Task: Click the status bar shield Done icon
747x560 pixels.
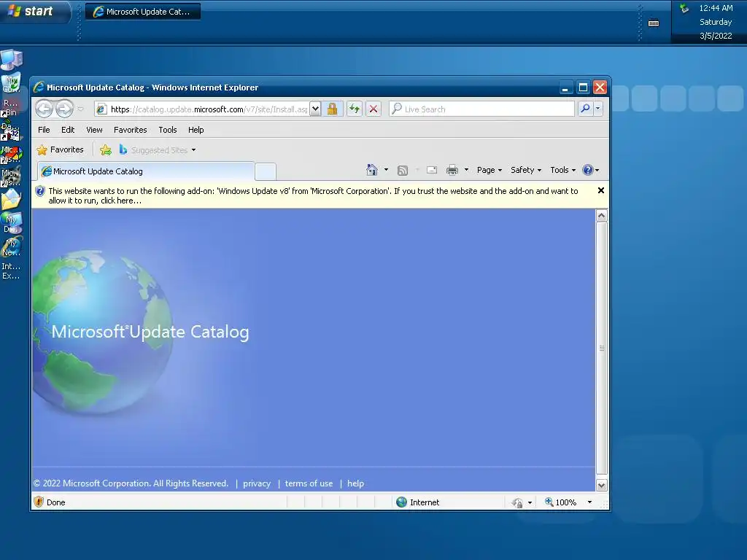Action: pos(39,502)
